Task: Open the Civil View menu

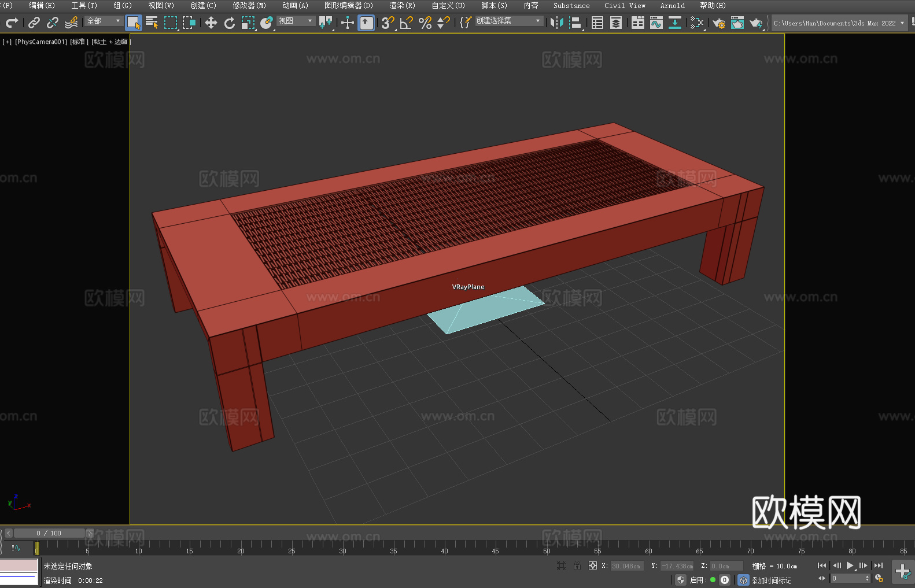Action: coord(625,5)
